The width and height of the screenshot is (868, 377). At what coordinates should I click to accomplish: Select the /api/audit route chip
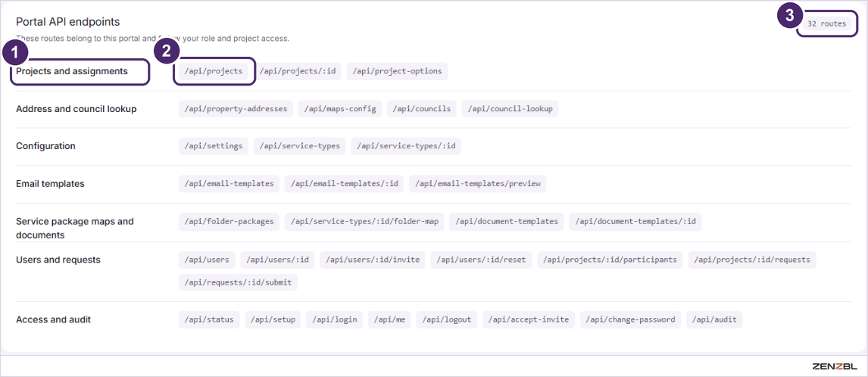pyautogui.click(x=714, y=320)
